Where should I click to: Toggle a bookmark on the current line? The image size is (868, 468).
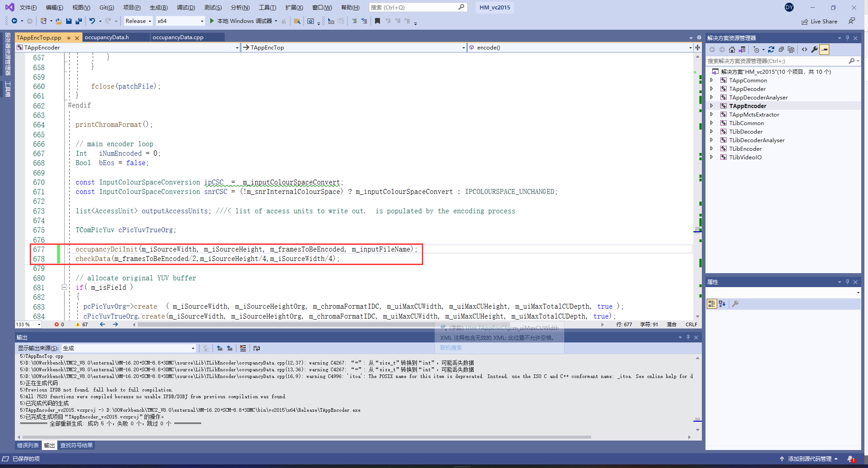(377, 21)
